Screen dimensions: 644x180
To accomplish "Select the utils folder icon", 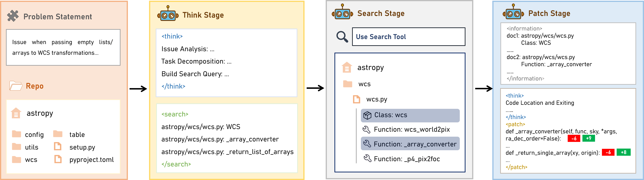I will coord(16,146).
